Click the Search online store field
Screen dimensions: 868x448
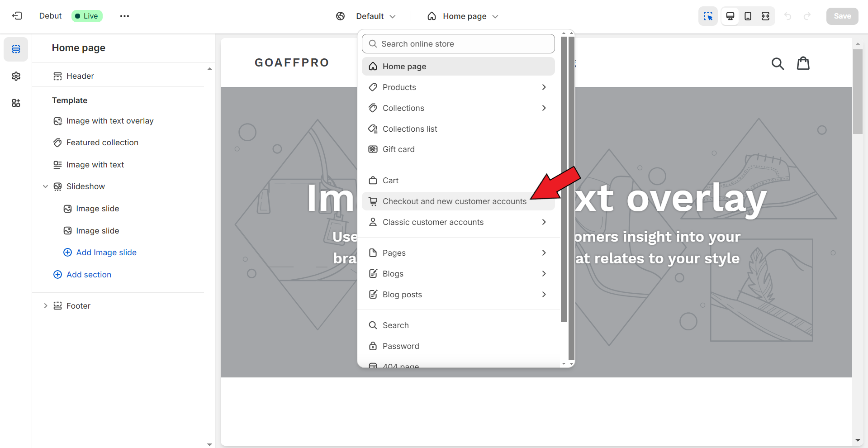pos(458,44)
